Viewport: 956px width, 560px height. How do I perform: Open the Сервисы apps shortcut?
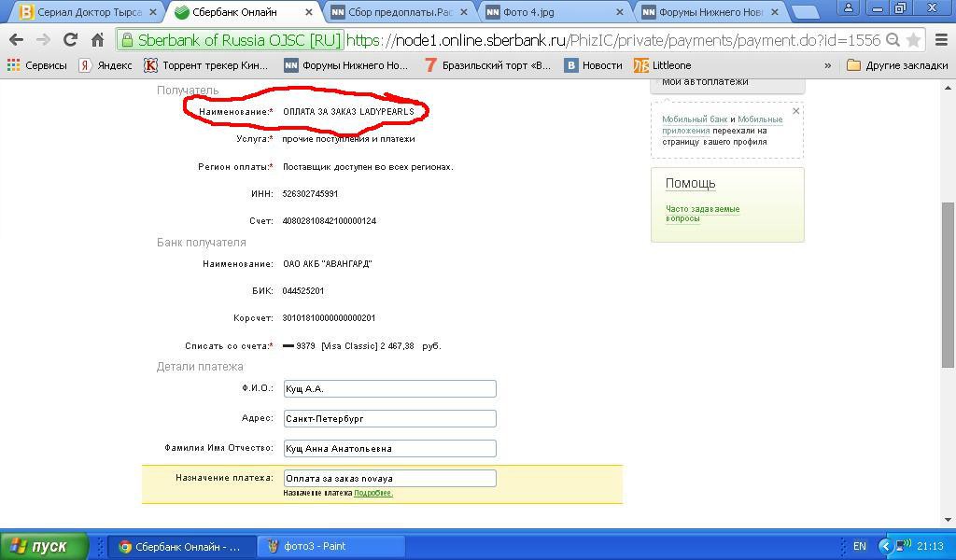point(37,65)
